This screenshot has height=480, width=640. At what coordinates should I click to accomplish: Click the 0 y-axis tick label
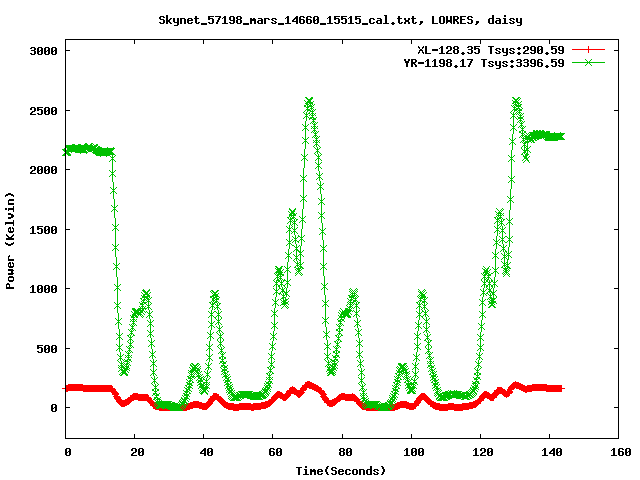click(x=54, y=408)
